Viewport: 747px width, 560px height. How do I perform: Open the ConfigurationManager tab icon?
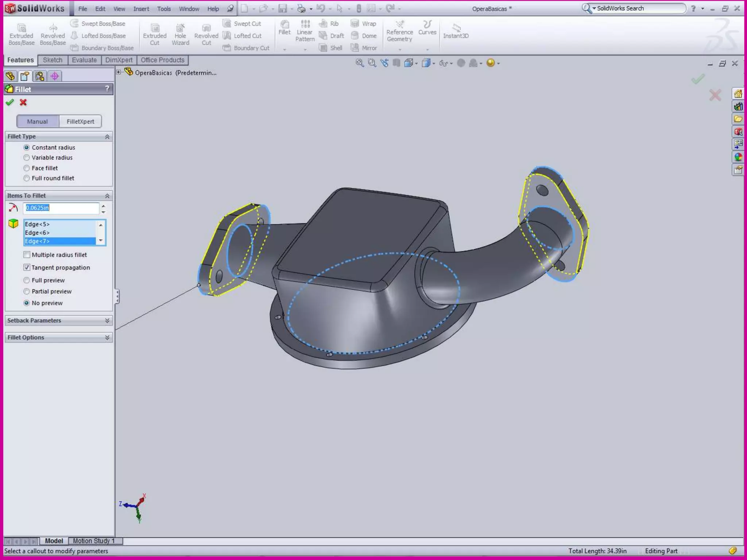pos(40,76)
